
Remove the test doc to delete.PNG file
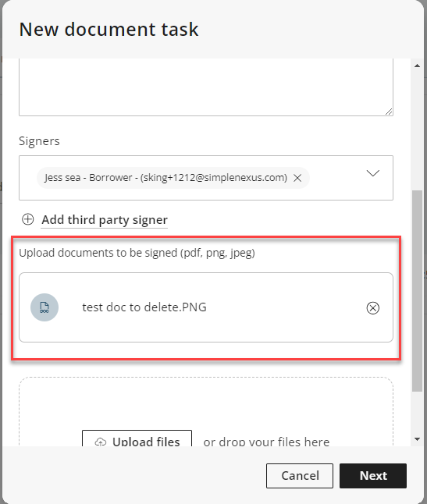click(372, 308)
